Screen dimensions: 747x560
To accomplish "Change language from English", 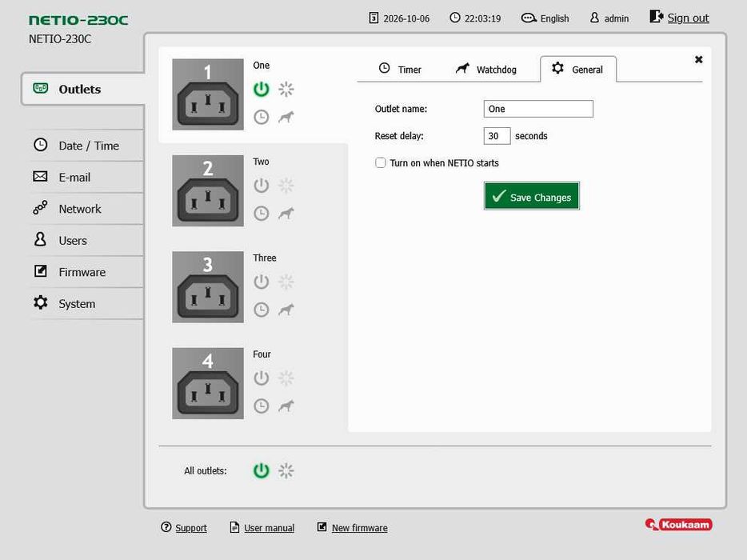I will tap(545, 18).
